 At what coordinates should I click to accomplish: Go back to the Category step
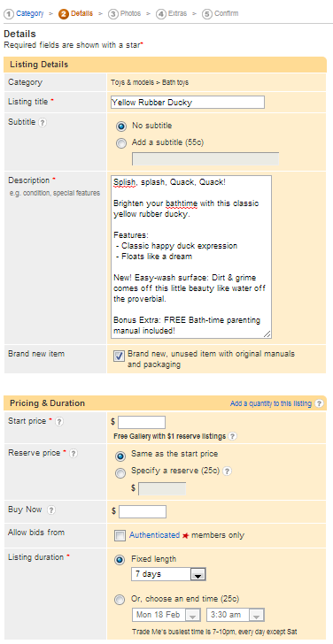point(29,13)
